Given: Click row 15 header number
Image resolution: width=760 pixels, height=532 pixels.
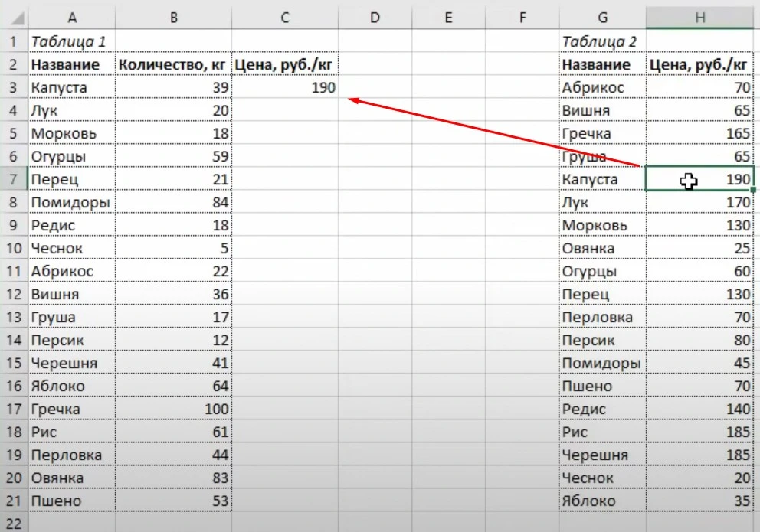Looking at the screenshot, I should pyautogui.click(x=13, y=363).
